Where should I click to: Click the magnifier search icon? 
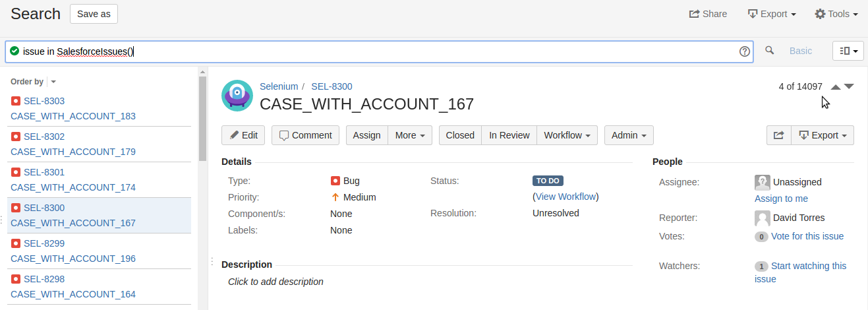click(769, 51)
